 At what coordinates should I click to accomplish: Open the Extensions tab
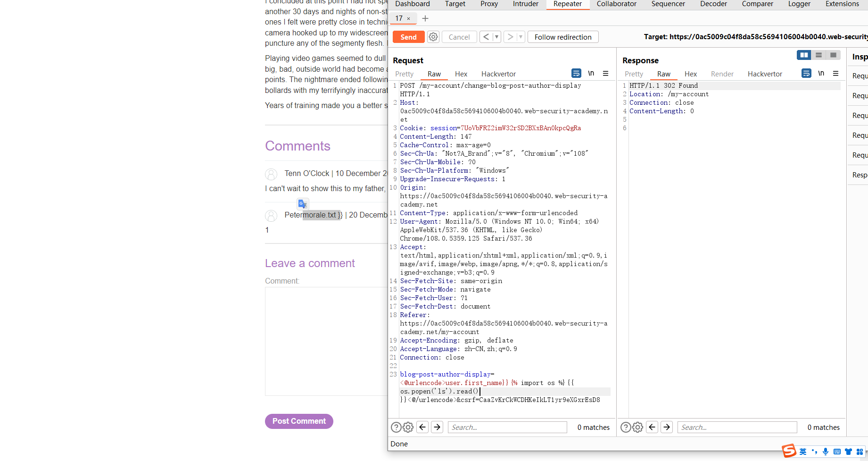coord(842,4)
